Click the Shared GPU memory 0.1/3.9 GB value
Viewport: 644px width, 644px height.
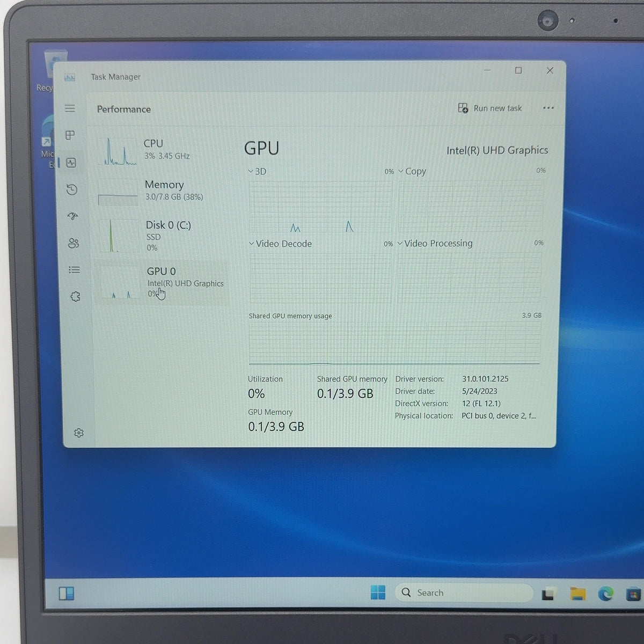point(345,394)
